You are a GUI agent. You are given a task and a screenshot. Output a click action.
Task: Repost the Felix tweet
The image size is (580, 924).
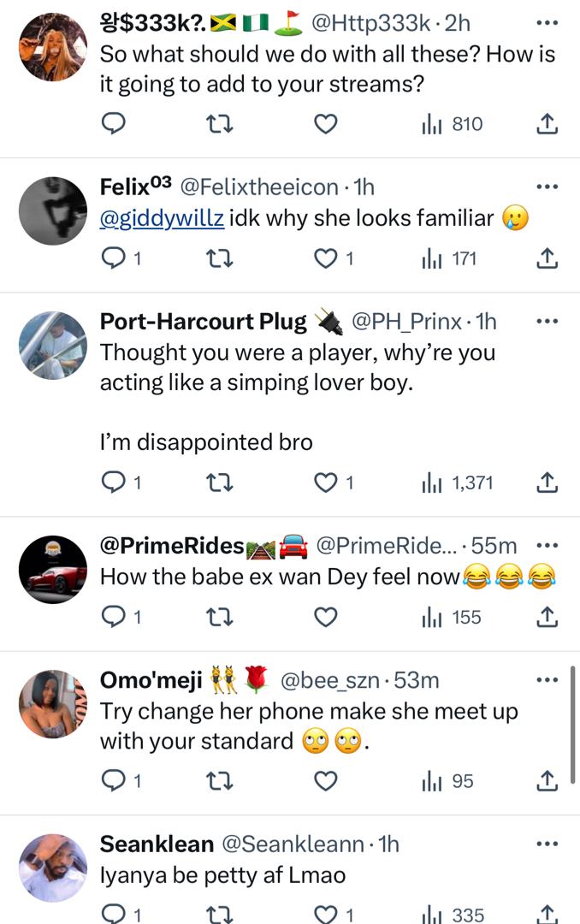tap(220, 258)
